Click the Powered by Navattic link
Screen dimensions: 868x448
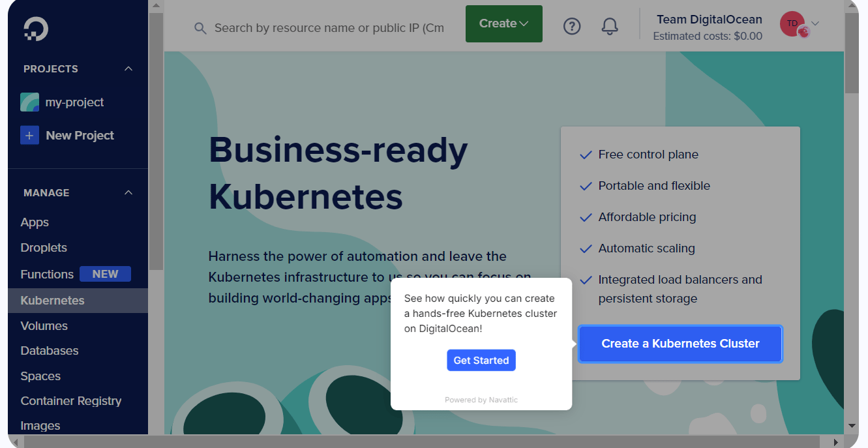click(x=481, y=400)
